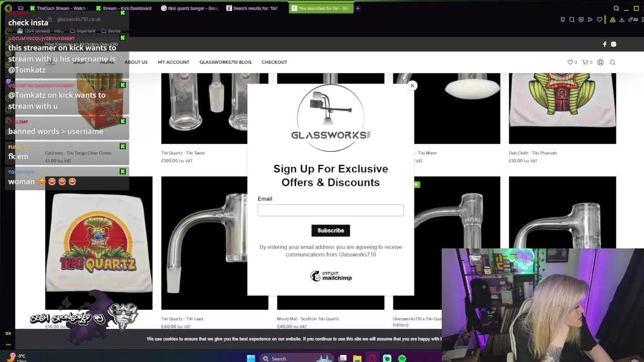The width and height of the screenshot is (644, 362).
Task: Open Dab Cloth - Tiki Pharoah product link
Action: click(x=532, y=153)
